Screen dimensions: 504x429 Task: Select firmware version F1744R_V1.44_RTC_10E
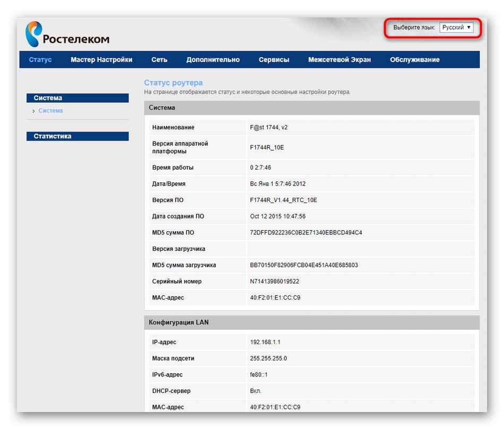click(x=283, y=200)
